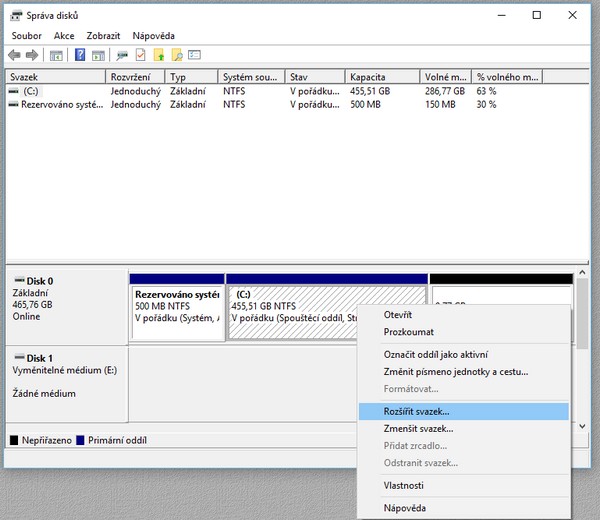Click the Svazek column header
The image size is (600, 520).
tap(25, 77)
